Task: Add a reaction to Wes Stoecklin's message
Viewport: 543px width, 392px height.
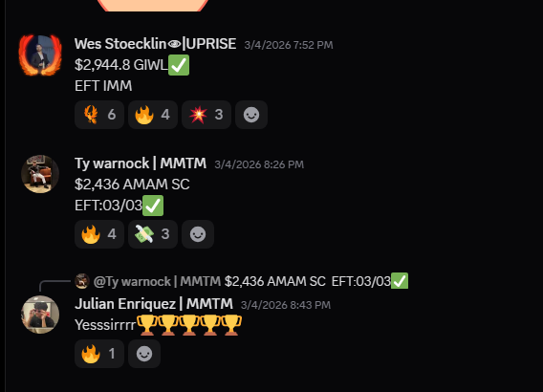Action: click(251, 115)
